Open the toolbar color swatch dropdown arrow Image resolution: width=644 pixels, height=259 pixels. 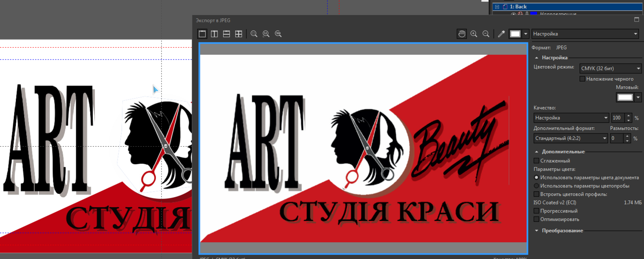pyautogui.click(x=526, y=34)
